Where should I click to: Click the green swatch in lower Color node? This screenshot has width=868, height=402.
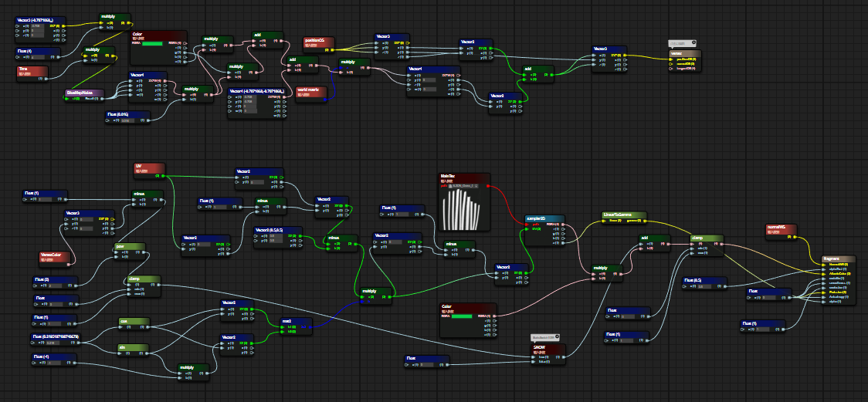(461, 316)
